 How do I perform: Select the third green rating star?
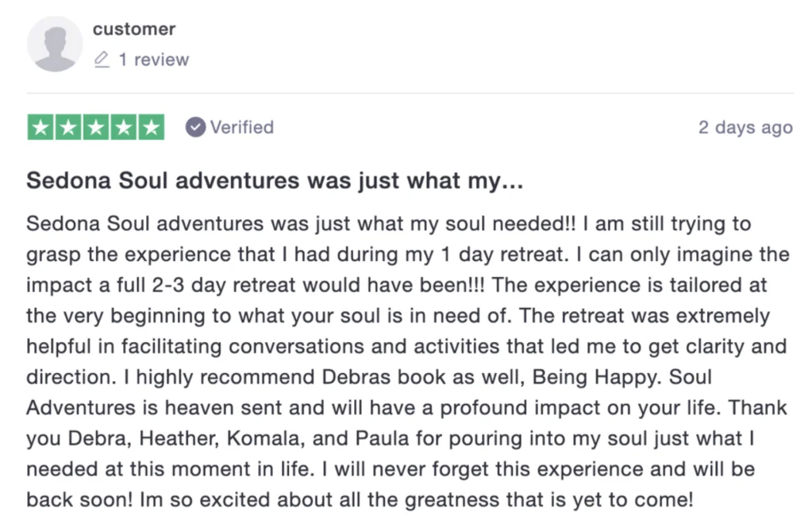[96, 128]
